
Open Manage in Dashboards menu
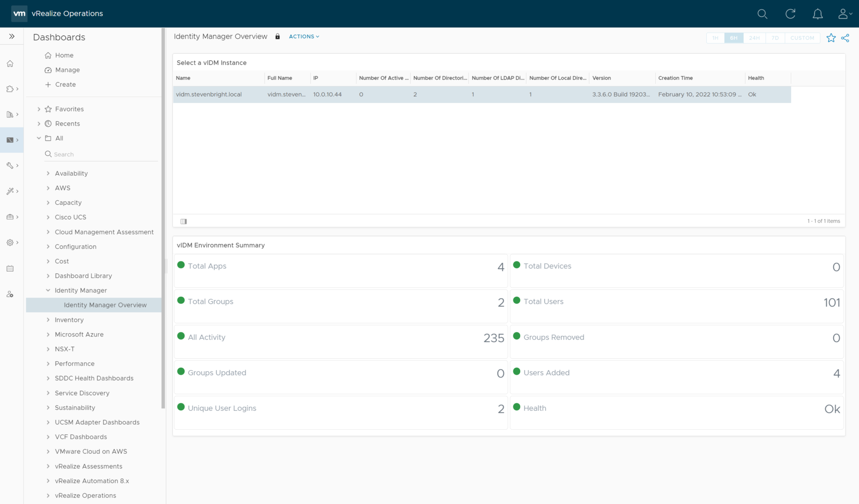click(67, 70)
